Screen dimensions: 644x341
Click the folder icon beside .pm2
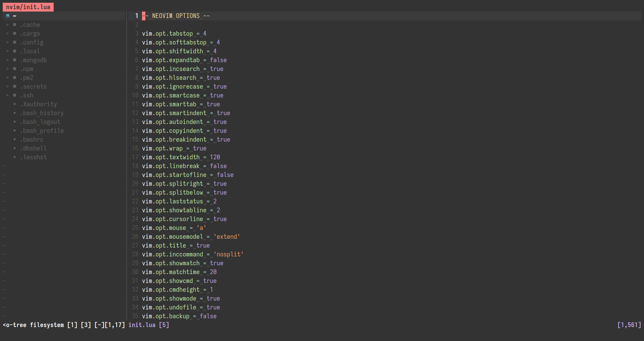(15, 77)
